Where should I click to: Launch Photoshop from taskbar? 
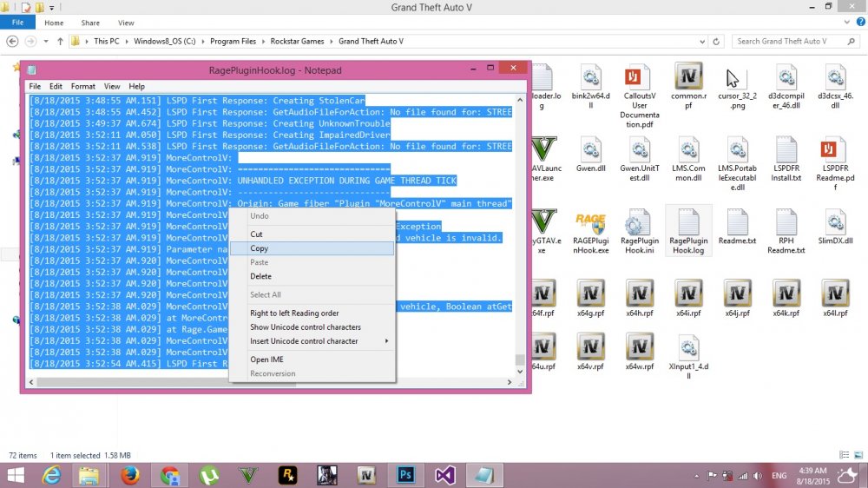coord(405,476)
